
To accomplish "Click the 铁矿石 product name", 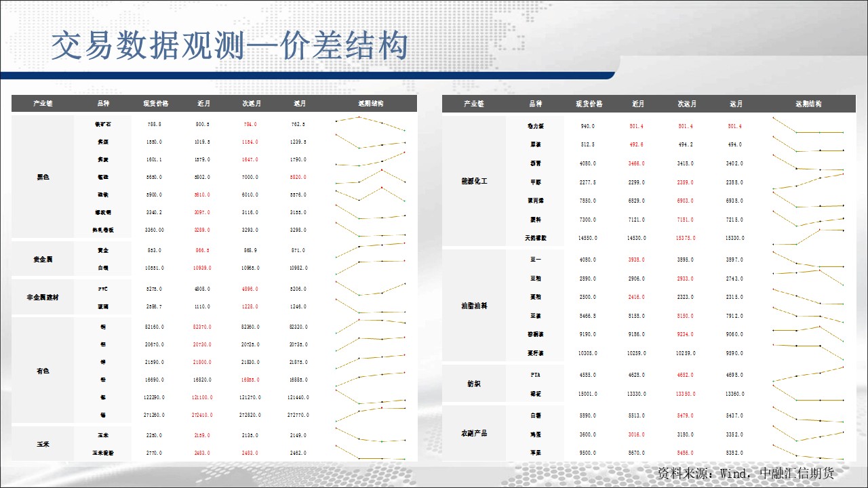I will 104,124.
